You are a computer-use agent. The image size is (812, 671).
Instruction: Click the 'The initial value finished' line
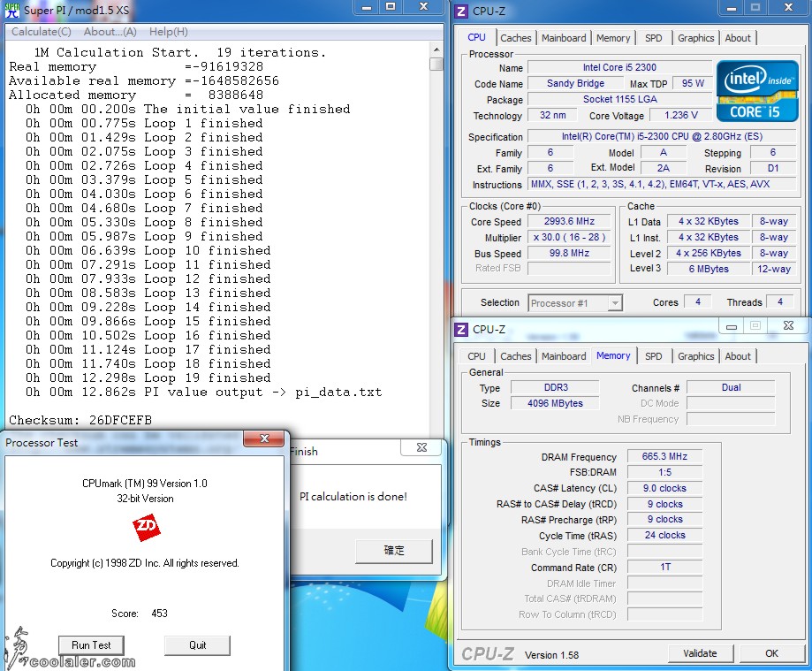[188, 109]
